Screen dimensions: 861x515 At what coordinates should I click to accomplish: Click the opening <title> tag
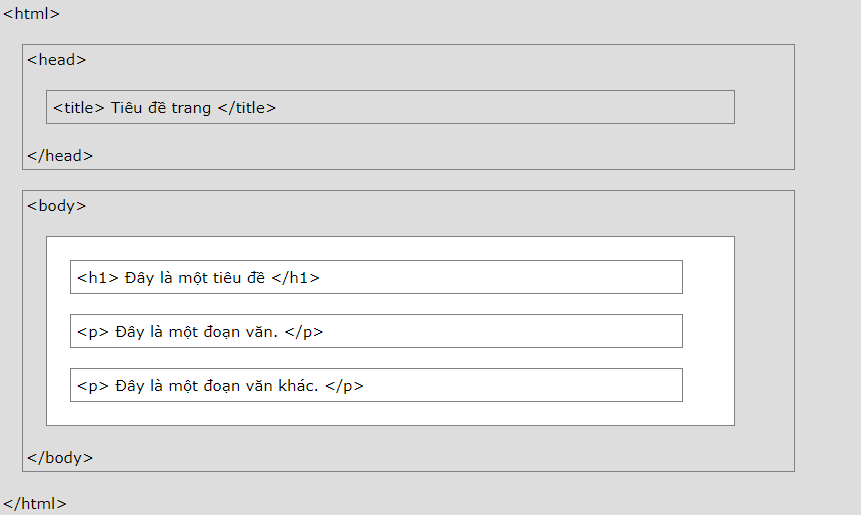pos(79,108)
